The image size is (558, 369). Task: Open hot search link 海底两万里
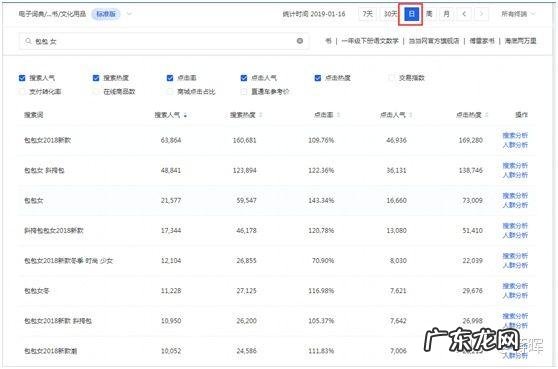coord(520,41)
